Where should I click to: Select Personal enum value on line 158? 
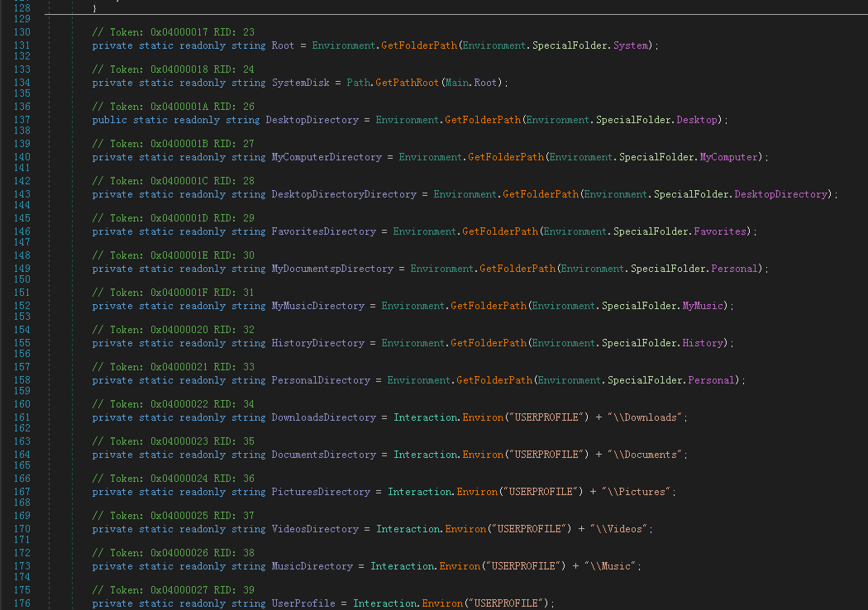click(711, 380)
